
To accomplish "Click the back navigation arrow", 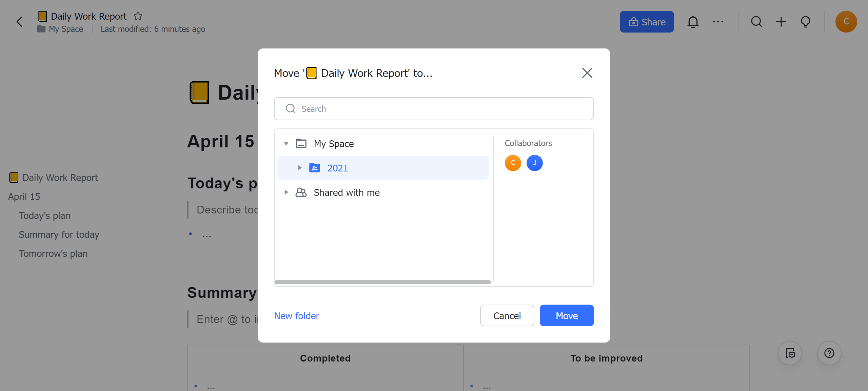I will tap(19, 21).
